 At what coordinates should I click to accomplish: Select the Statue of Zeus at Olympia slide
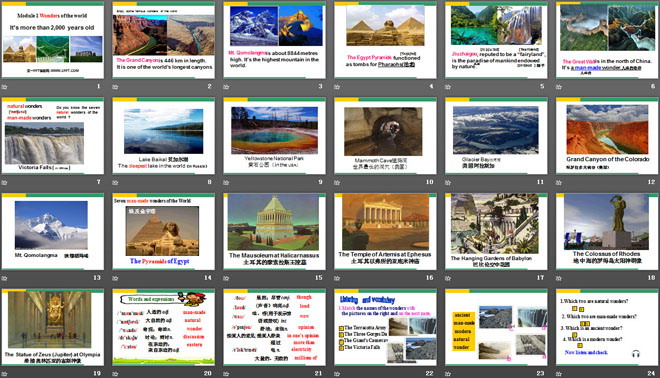pyautogui.click(x=53, y=327)
